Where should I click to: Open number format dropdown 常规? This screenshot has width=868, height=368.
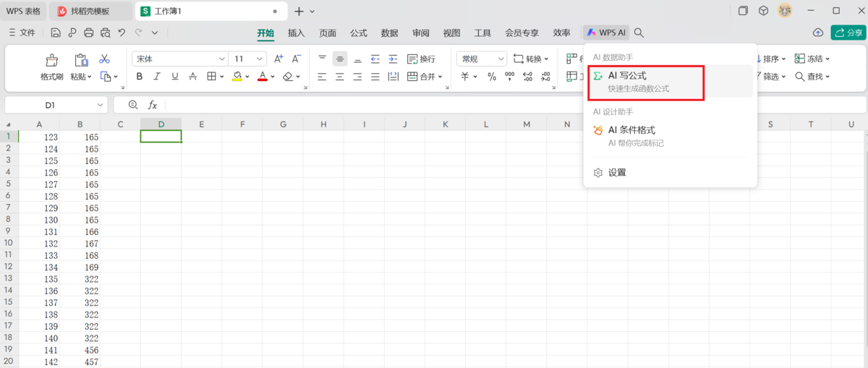tap(482, 59)
